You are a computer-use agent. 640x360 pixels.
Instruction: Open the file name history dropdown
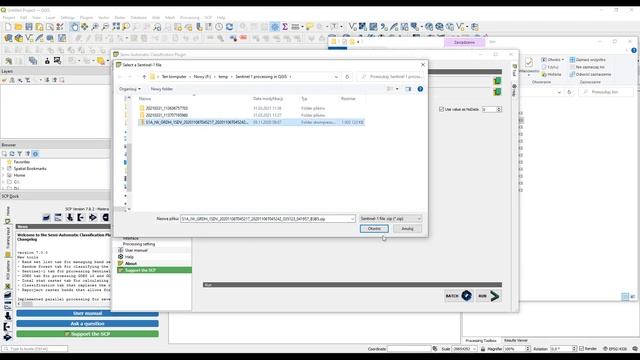352,219
